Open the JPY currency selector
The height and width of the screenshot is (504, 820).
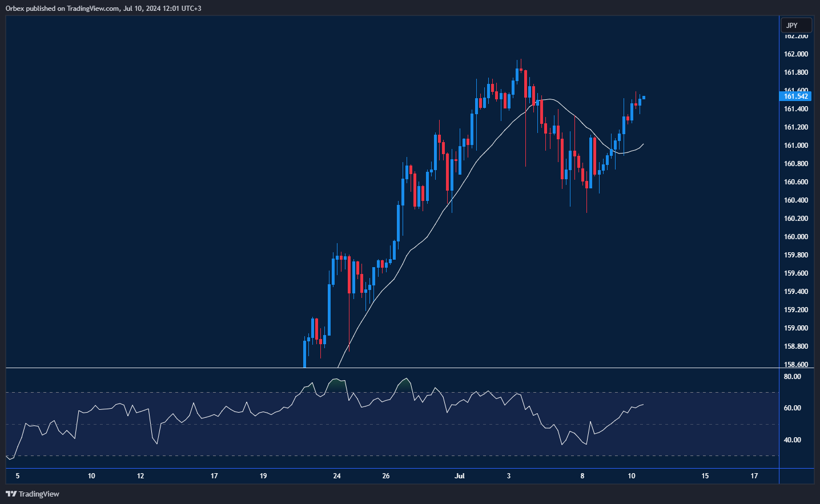tap(796, 25)
